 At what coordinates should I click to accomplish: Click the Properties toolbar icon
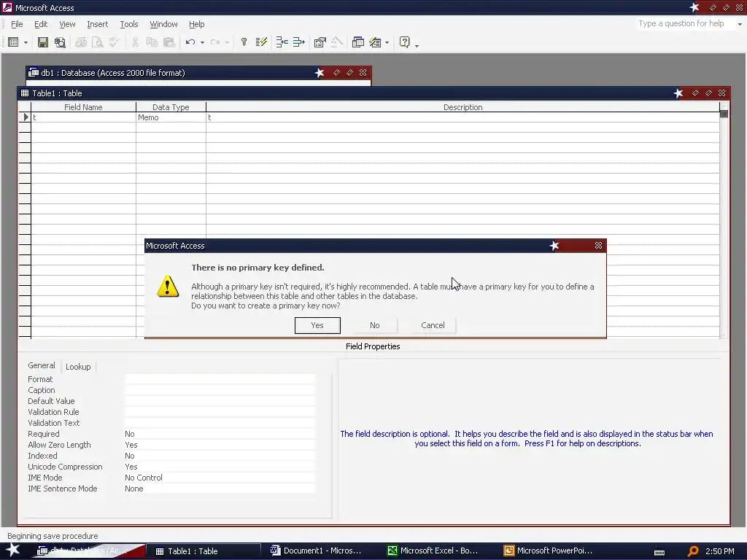click(320, 42)
